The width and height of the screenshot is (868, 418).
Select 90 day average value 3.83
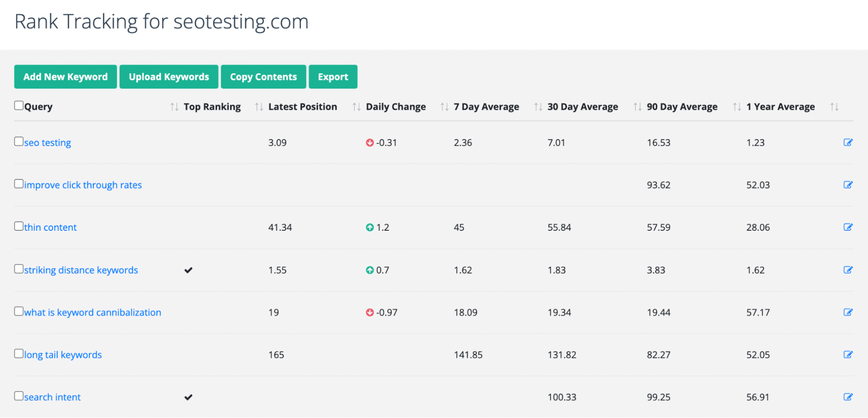click(x=656, y=270)
